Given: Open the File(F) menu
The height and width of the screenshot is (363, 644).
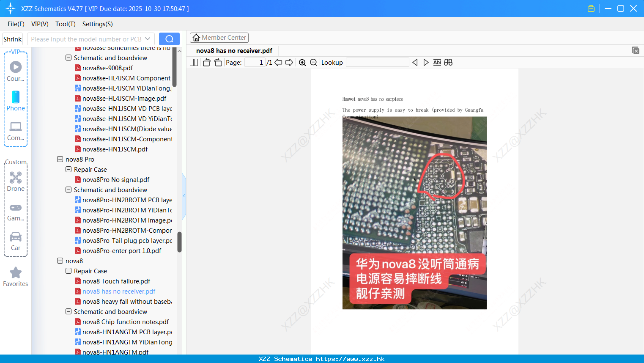Looking at the screenshot, I should coord(16,24).
